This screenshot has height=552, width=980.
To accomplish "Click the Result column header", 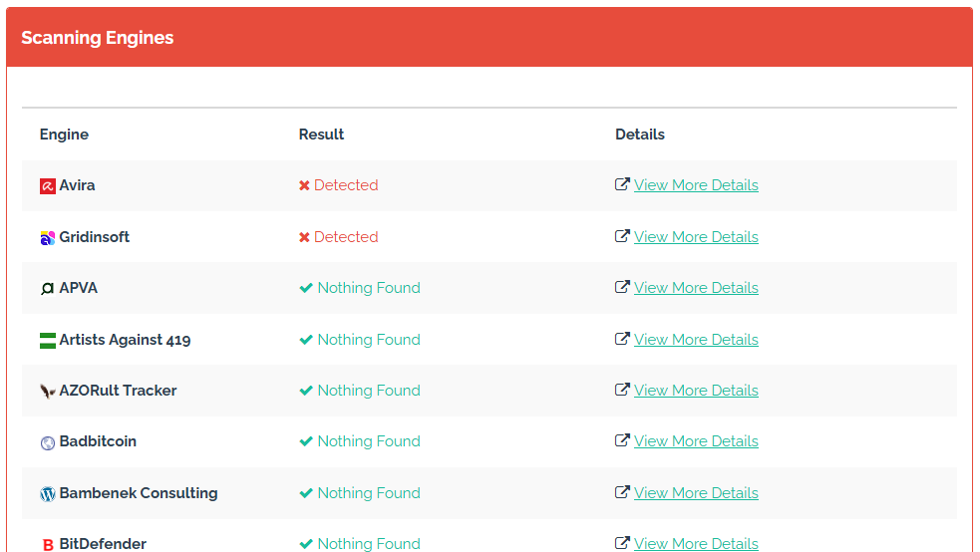I will (321, 135).
